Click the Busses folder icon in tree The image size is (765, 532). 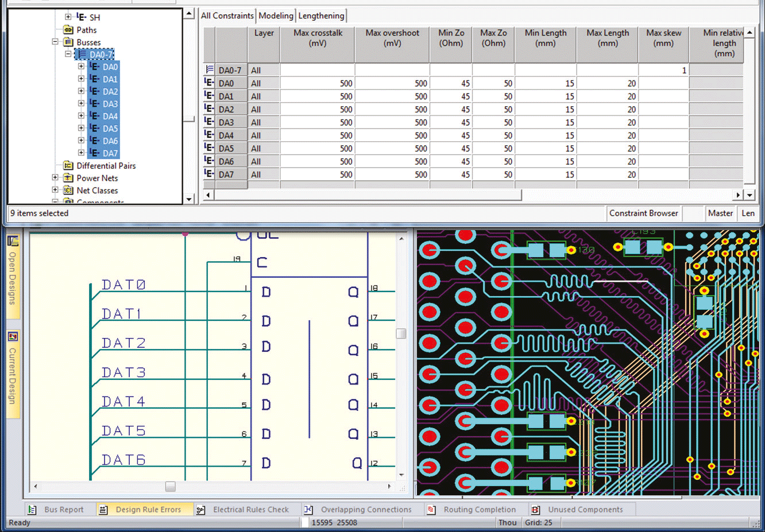[68, 42]
